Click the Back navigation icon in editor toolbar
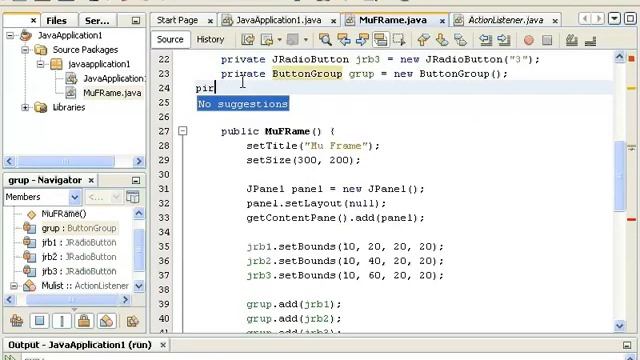Image resolution: width=640 pixels, height=360 pixels. (x=267, y=40)
